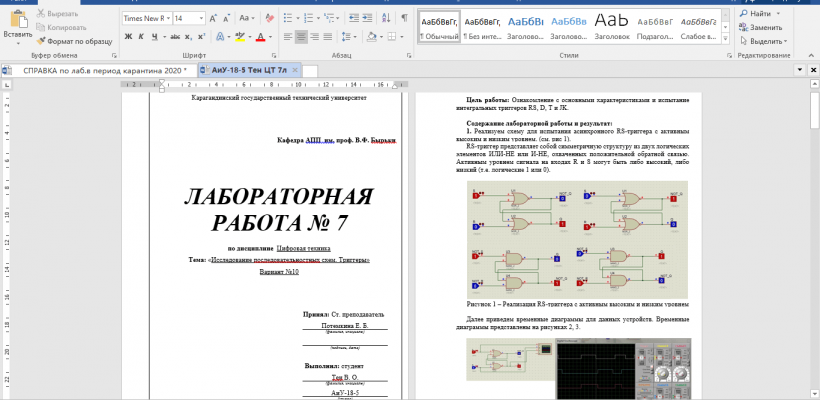Toggle justify alignment button
Viewport: 820px width, 400px height.
[328, 37]
